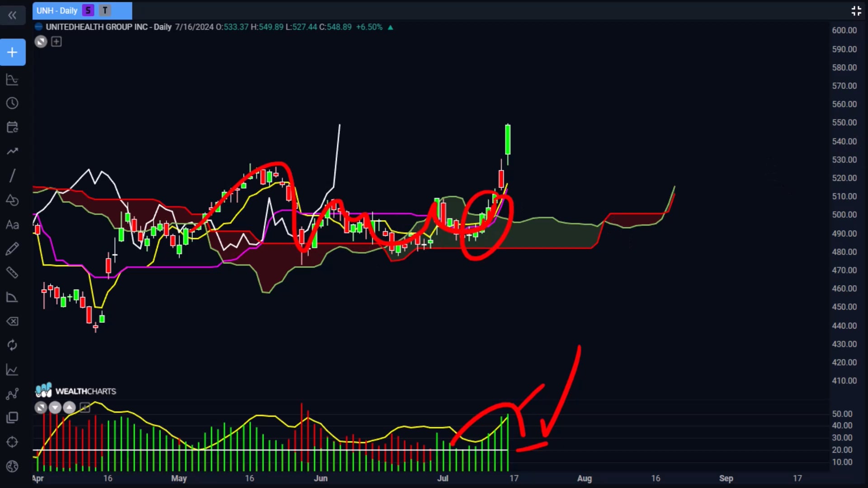The image size is (868, 488).
Task: Click the O:533.37 open value
Action: (x=232, y=27)
